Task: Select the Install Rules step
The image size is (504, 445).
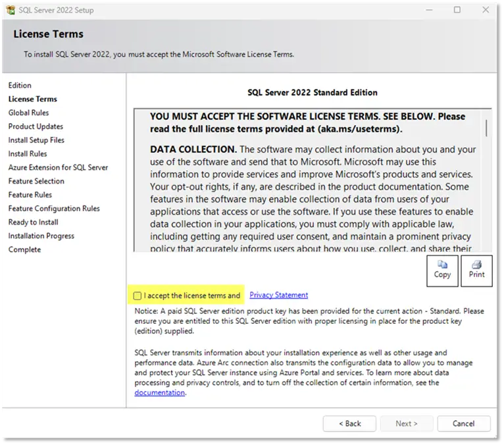Action: (28, 153)
